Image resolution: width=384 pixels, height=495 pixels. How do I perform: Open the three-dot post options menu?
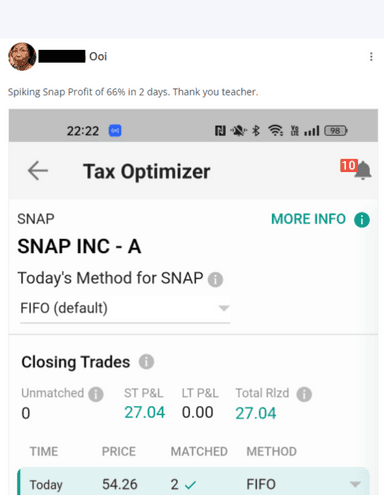click(x=371, y=57)
